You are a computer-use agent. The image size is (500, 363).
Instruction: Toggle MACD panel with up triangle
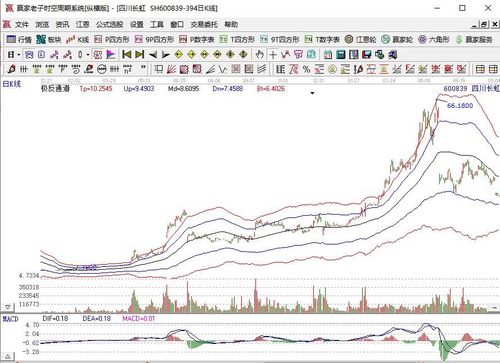coord(7,357)
